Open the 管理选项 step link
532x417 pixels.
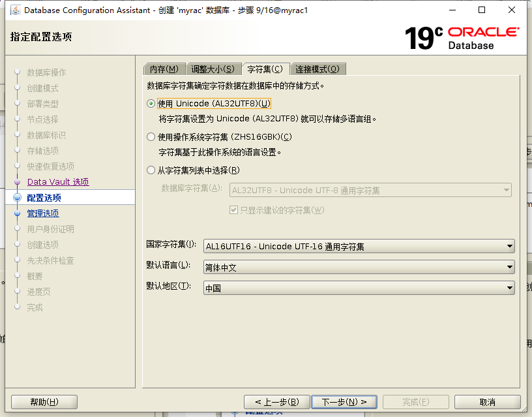43,213
